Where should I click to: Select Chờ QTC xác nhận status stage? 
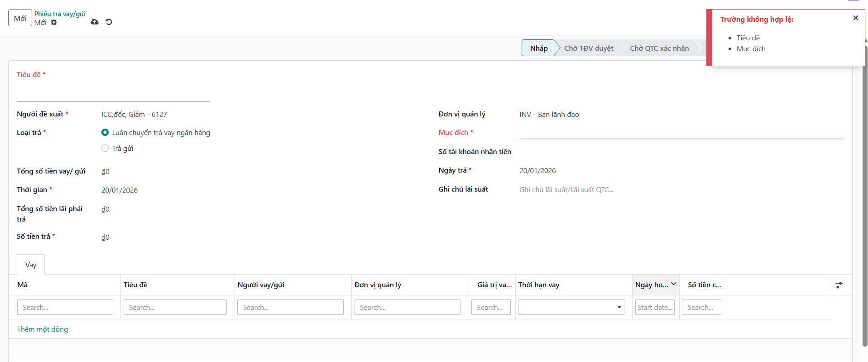pyautogui.click(x=659, y=48)
